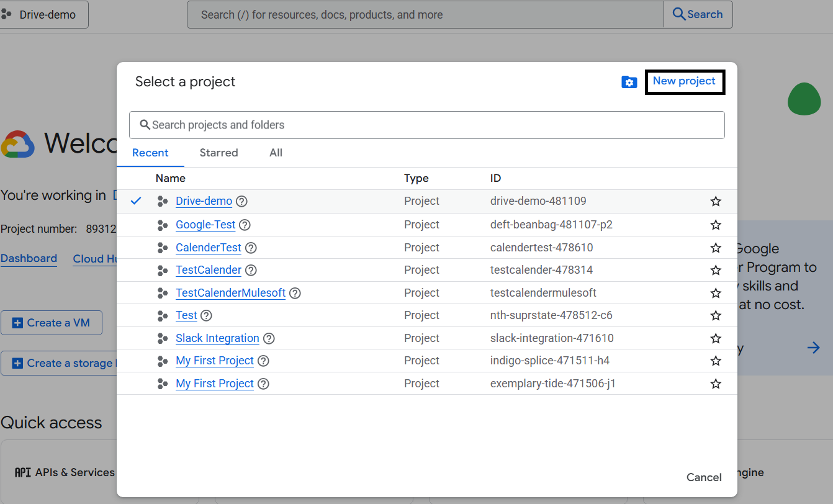
Task: Cancel the project selection dialog
Action: pyautogui.click(x=704, y=477)
